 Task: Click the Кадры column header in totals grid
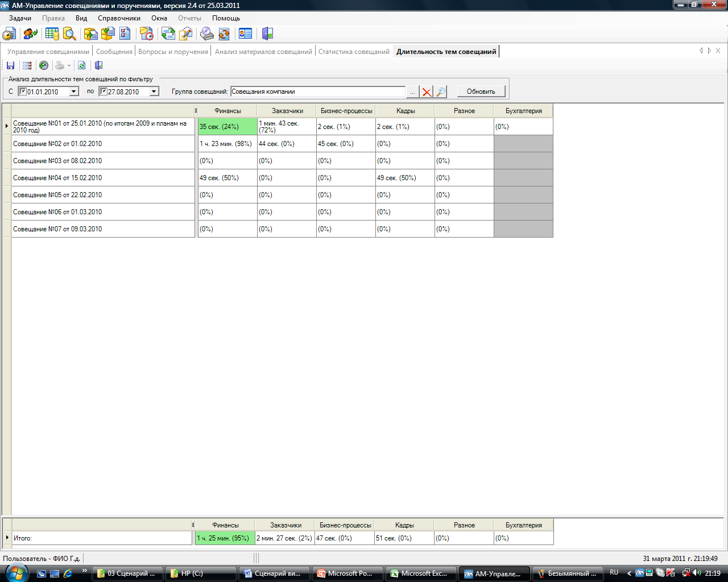click(x=404, y=525)
